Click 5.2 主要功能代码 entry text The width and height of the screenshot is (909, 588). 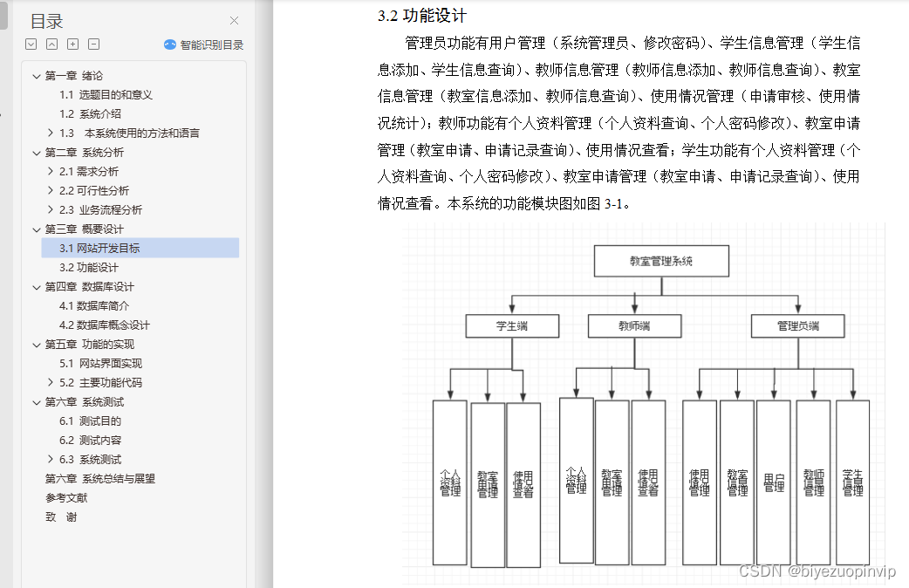pyautogui.click(x=100, y=382)
